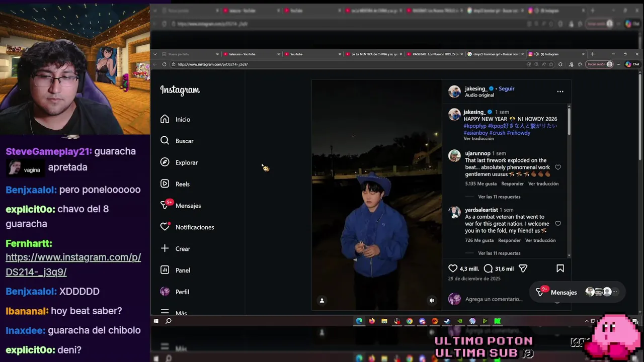Image resolution: width=644 pixels, height=362 pixels.
Task: Open Instagram Inicio home icon
Action: point(165,119)
